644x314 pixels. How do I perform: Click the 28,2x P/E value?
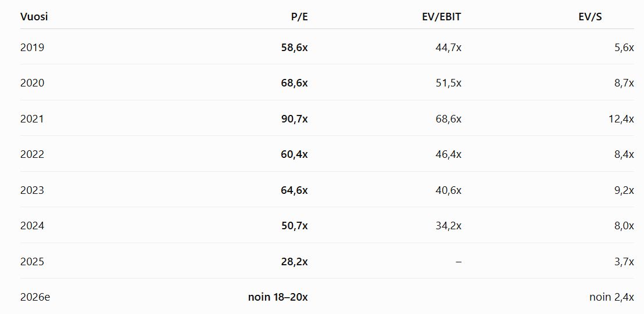point(295,262)
